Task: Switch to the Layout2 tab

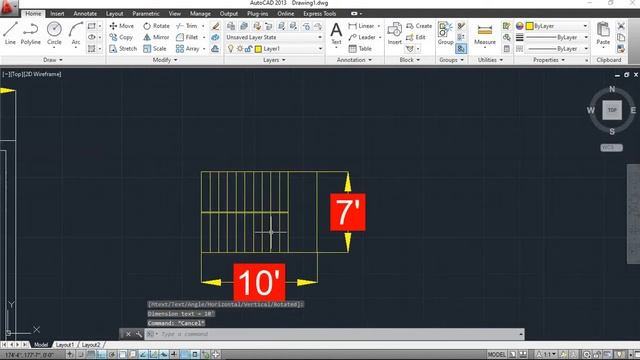Action: [x=90, y=344]
